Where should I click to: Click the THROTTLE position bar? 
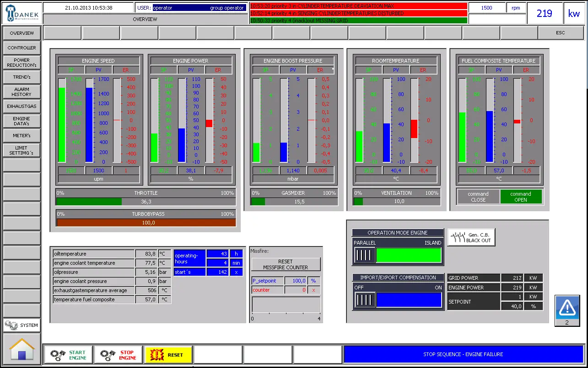tap(146, 201)
